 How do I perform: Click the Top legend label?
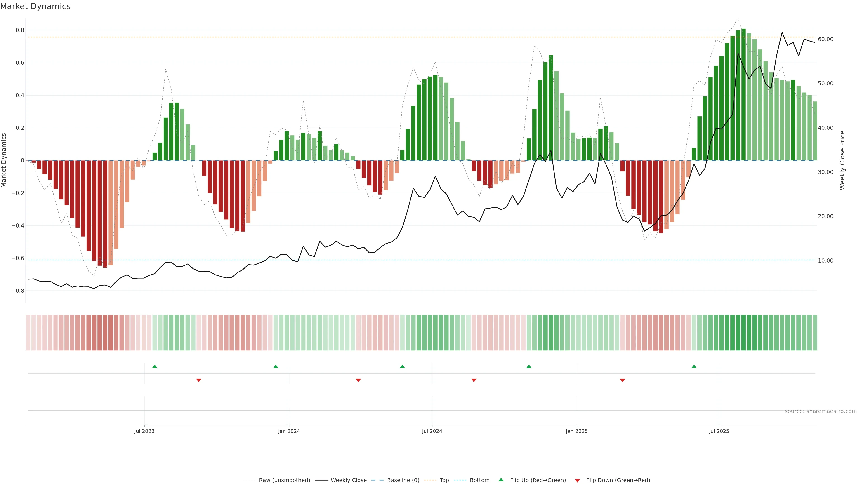tap(444, 480)
